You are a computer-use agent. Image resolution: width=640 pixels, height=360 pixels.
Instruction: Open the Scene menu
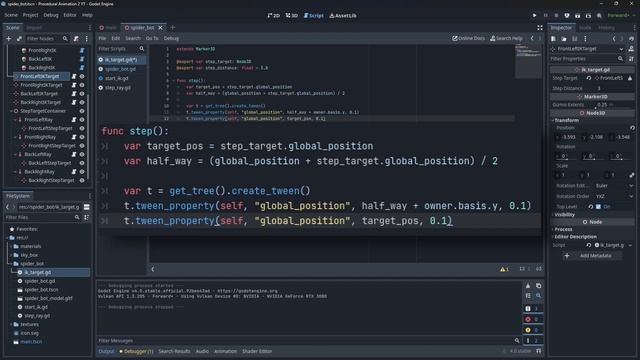pos(11,15)
